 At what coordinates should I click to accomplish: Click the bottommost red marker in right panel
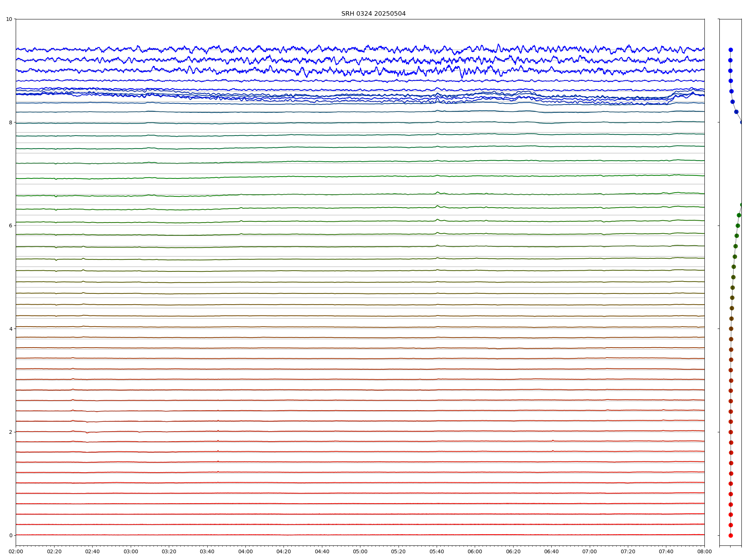pos(731,535)
